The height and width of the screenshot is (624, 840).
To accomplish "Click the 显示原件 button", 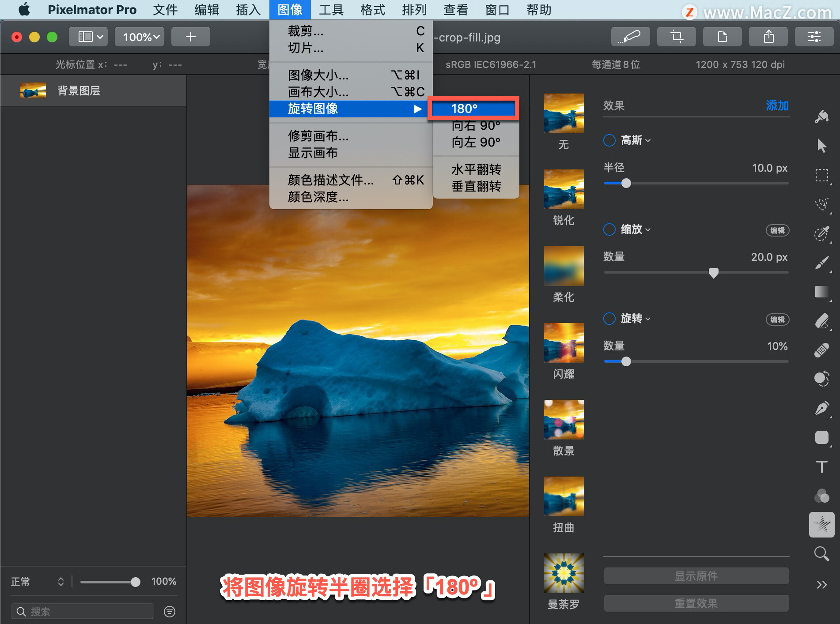I will pos(696,576).
